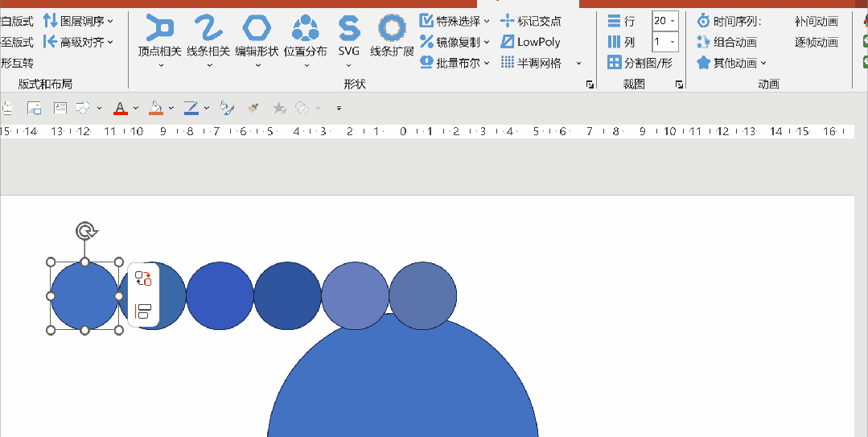Click the 行 rows icon
Viewport: 868px width, 437px height.
pyautogui.click(x=614, y=21)
